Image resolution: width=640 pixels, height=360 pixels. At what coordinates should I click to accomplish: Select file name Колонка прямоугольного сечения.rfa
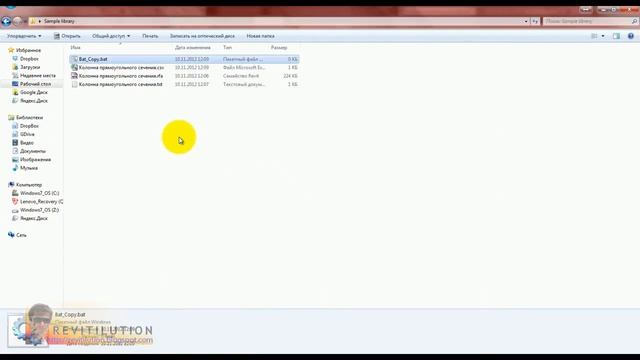(121, 76)
